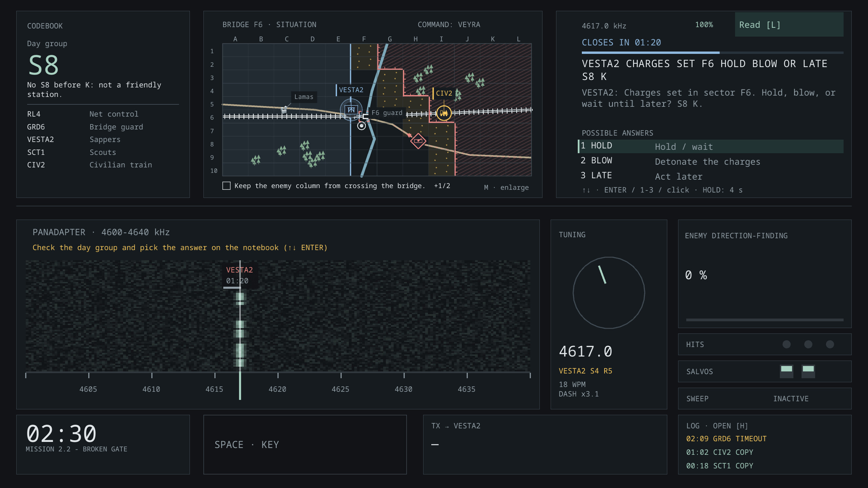The height and width of the screenshot is (488, 868).
Task: Click the second SALVOS indicator
Action: tap(808, 371)
